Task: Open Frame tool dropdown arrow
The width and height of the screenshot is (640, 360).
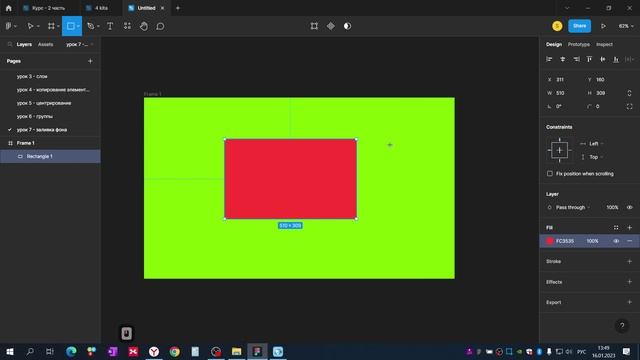Action: click(58, 27)
